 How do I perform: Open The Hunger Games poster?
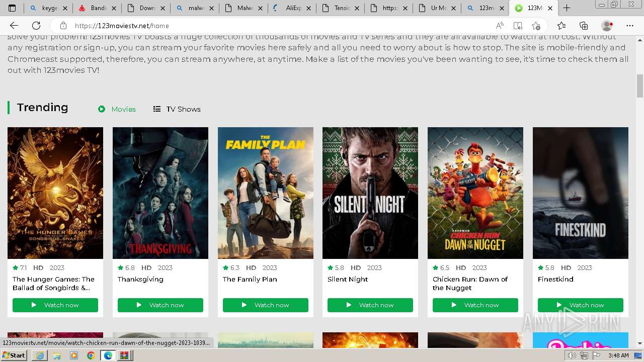click(55, 193)
